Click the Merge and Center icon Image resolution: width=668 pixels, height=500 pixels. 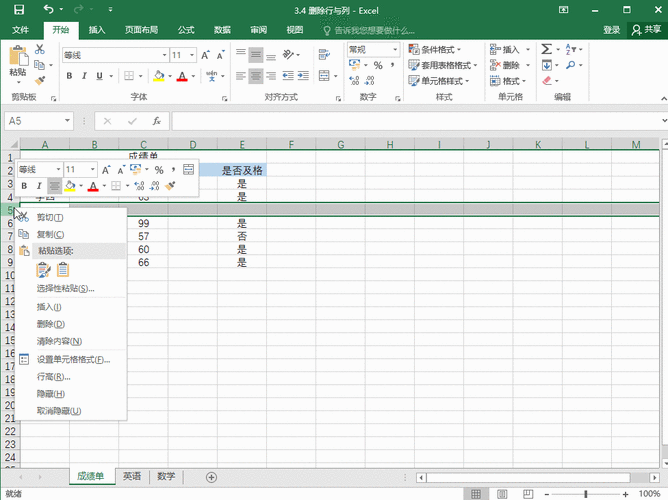coord(324,76)
